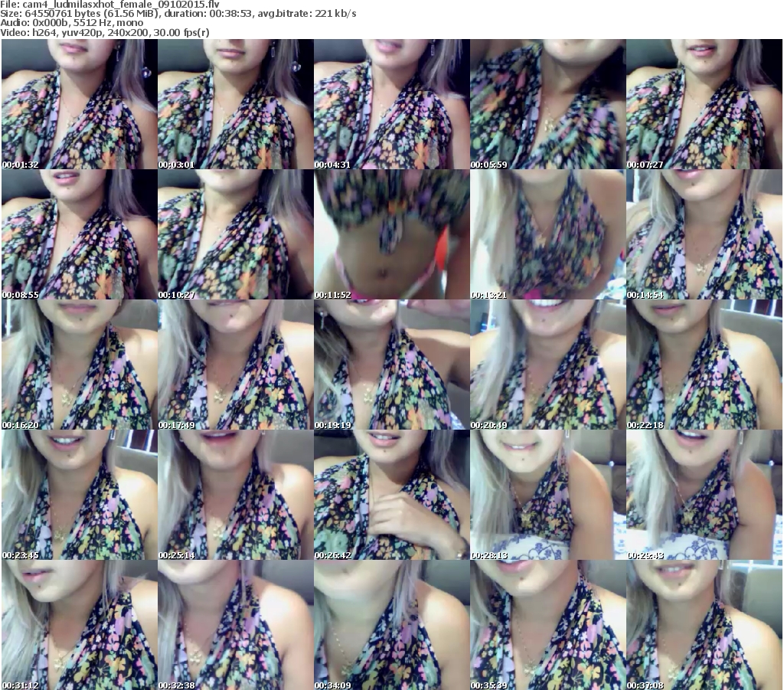
Task: Select the "Size: 64550761 bytes" info line
Action: (x=178, y=14)
